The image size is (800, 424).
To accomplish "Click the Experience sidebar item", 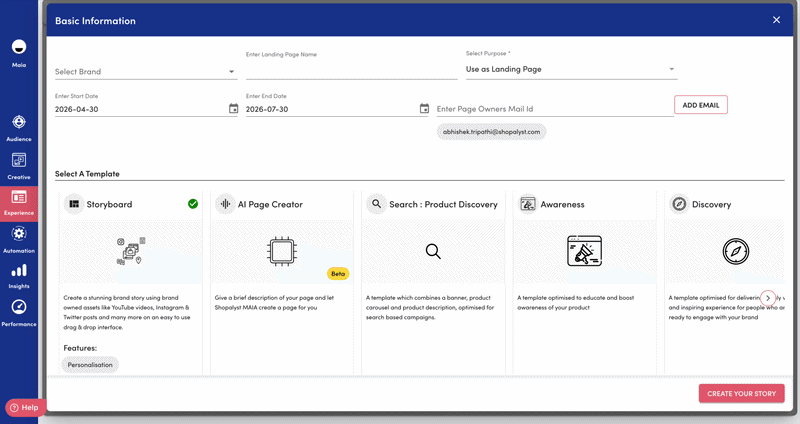I will point(19,204).
